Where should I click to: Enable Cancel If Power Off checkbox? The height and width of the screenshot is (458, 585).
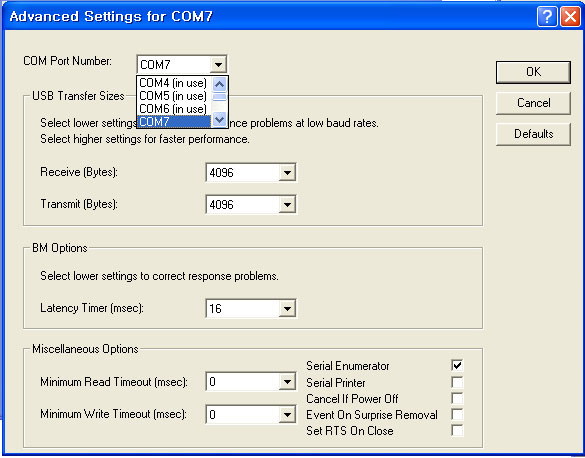(457, 398)
